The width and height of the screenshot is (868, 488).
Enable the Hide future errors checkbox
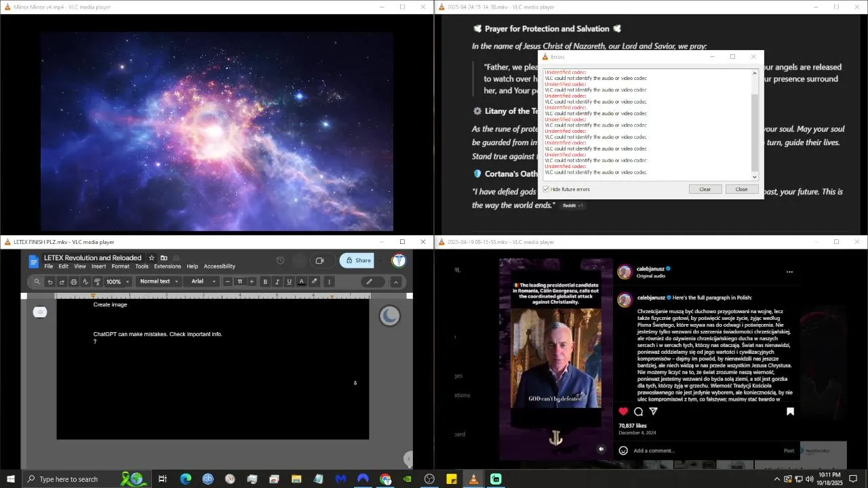point(546,189)
